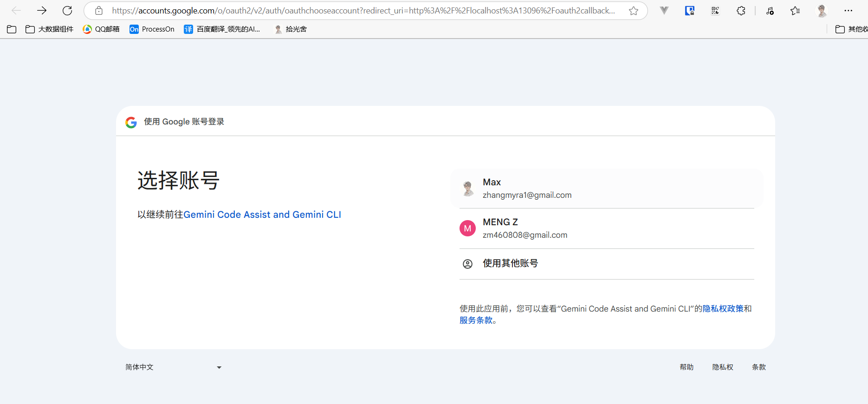
Task: Open the music note toolbar icon
Action: (770, 11)
